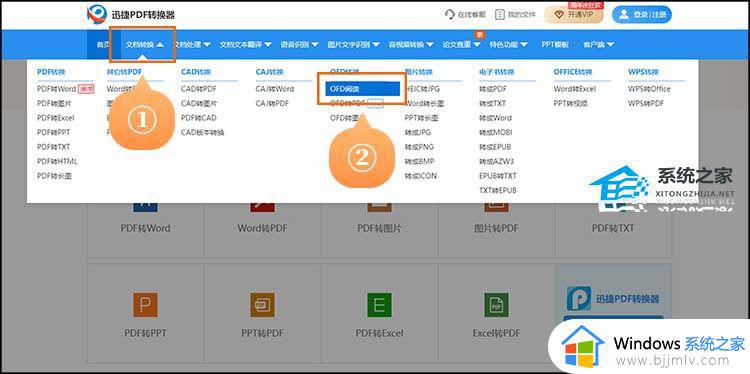This screenshot has height=374, width=750.
Task: Open the Excel转PDF card icon
Action: pyautogui.click(x=496, y=305)
